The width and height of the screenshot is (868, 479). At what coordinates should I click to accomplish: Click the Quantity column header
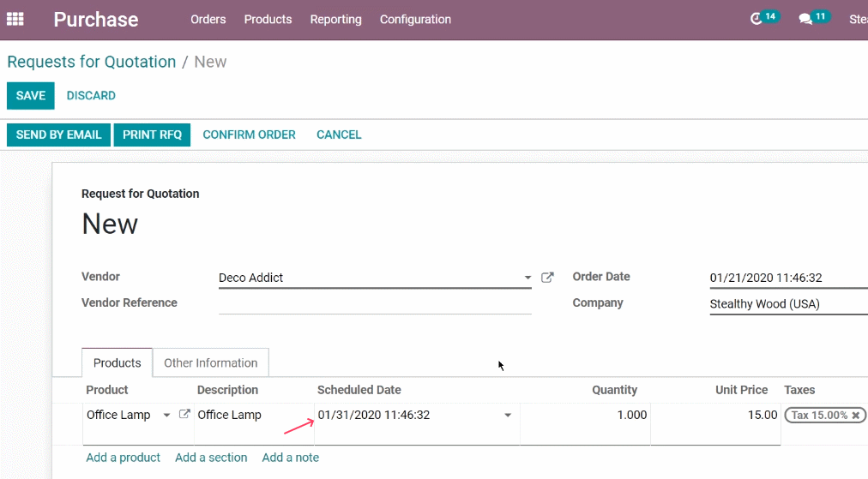pyautogui.click(x=614, y=390)
